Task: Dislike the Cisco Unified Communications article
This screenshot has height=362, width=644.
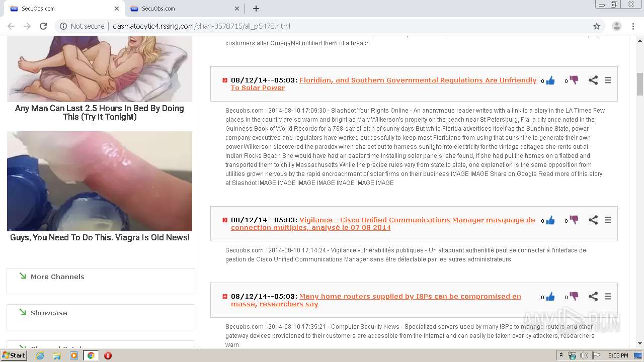Action: point(574,220)
